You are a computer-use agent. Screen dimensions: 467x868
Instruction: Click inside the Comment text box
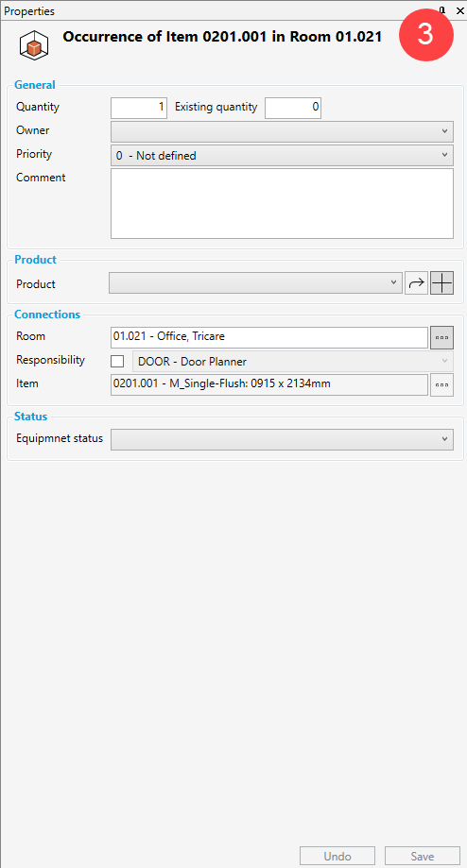282,203
